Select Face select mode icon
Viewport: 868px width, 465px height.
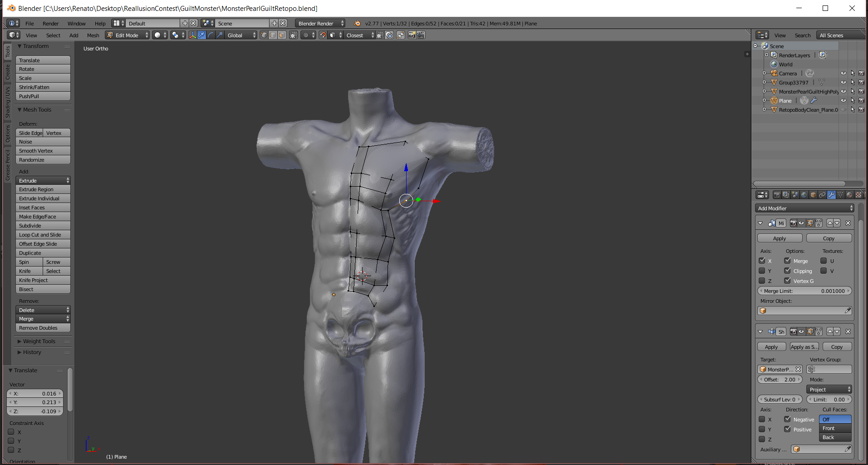282,35
